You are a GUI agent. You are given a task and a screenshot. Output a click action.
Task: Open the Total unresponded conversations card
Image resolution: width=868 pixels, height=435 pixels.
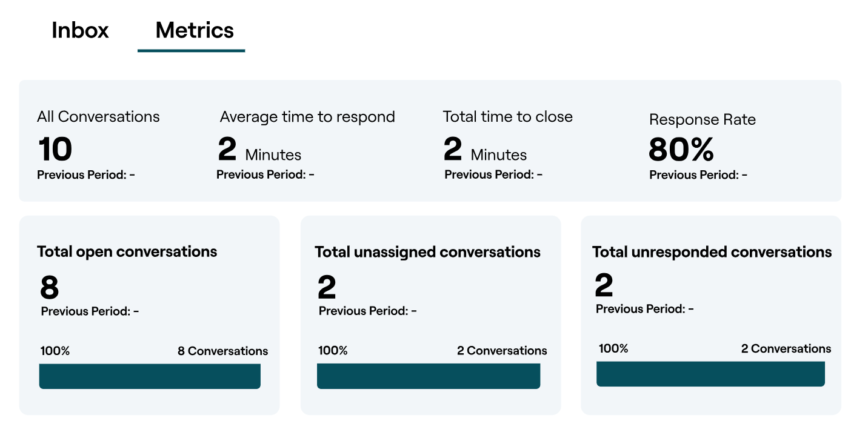(x=712, y=251)
